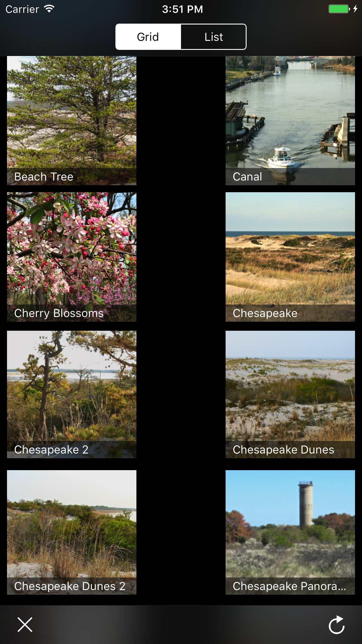Open the Chesapeake Dunes thumbnail
The width and height of the screenshot is (362, 644).
coord(290,394)
